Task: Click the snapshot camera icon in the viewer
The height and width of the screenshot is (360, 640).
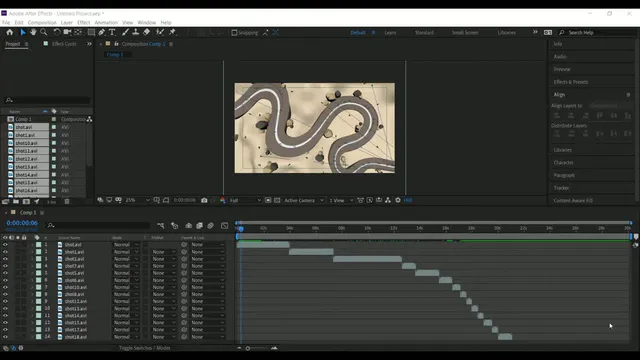Action: pos(204,200)
